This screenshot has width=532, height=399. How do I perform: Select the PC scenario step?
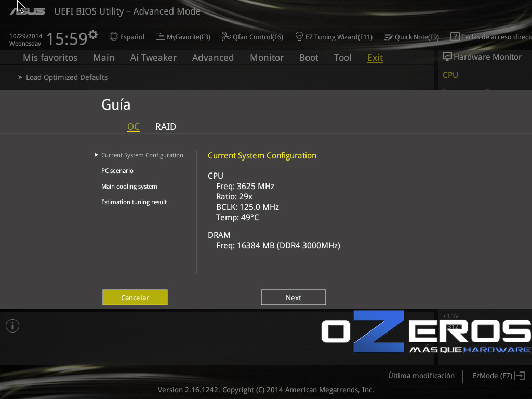click(x=117, y=170)
